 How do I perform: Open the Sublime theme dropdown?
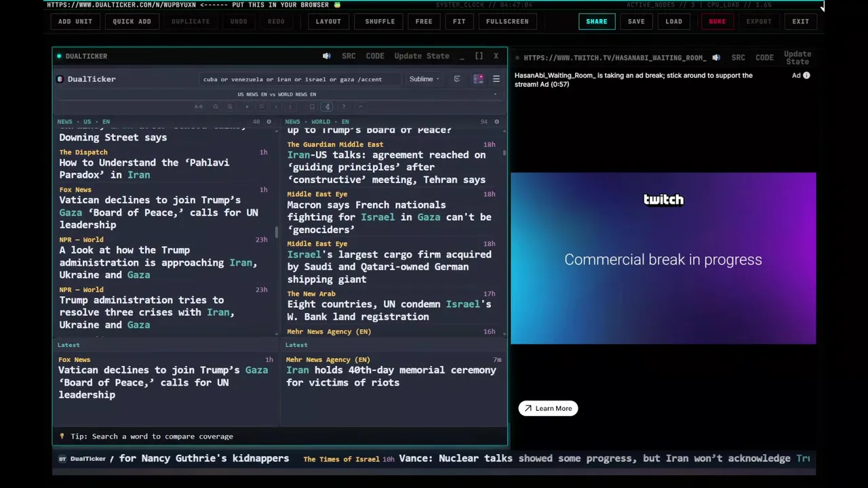tap(424, 79)
